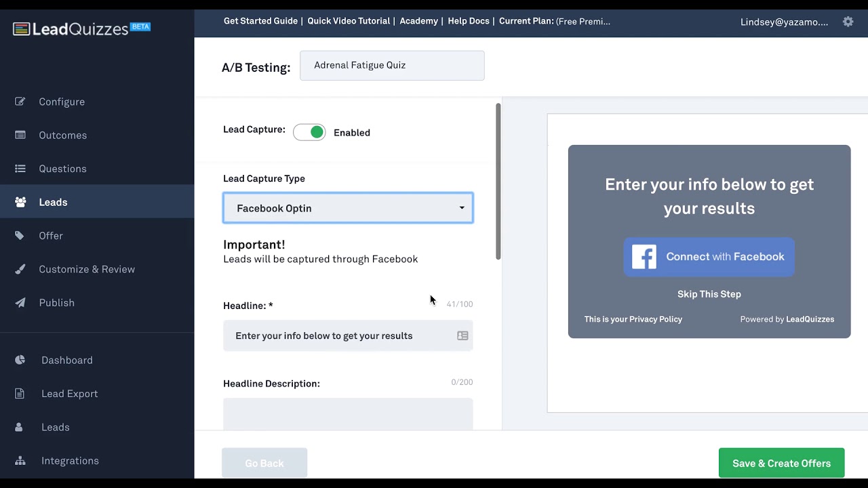The image size is (868, 488).
Task: Click the Dashboard pie chart icon
Action: tap(20, 360)
